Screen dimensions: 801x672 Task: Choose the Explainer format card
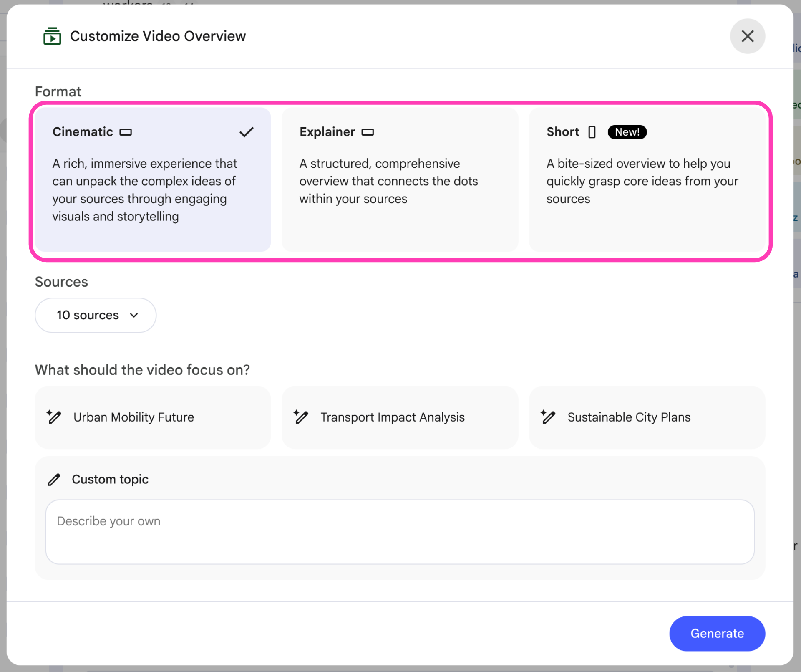click(400, 179)
